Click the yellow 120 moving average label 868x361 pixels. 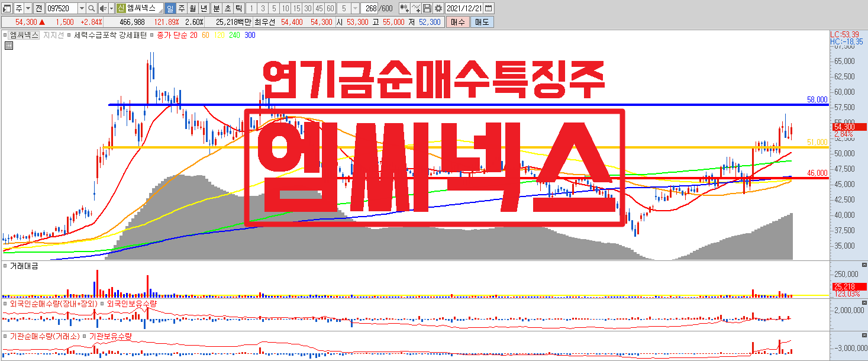219,36
